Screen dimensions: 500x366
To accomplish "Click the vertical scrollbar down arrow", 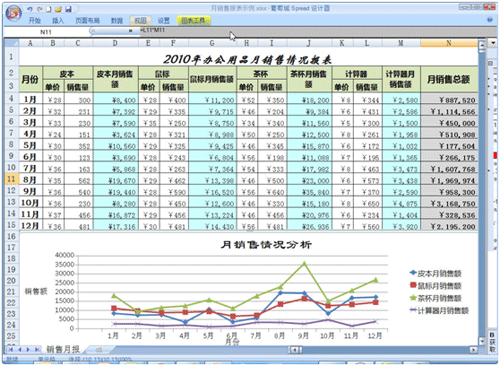I will (x=482, y=341).
